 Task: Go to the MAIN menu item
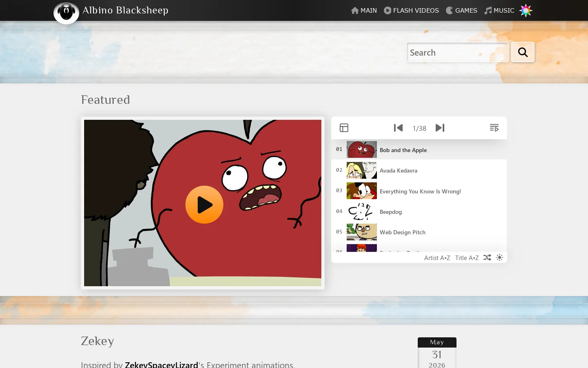tap(364, 11)
